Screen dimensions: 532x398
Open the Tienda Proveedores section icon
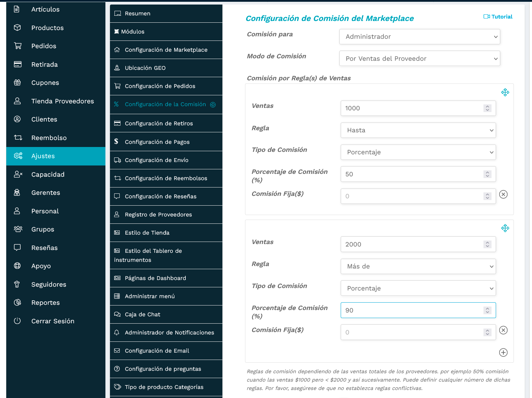(x=17, y=101)
